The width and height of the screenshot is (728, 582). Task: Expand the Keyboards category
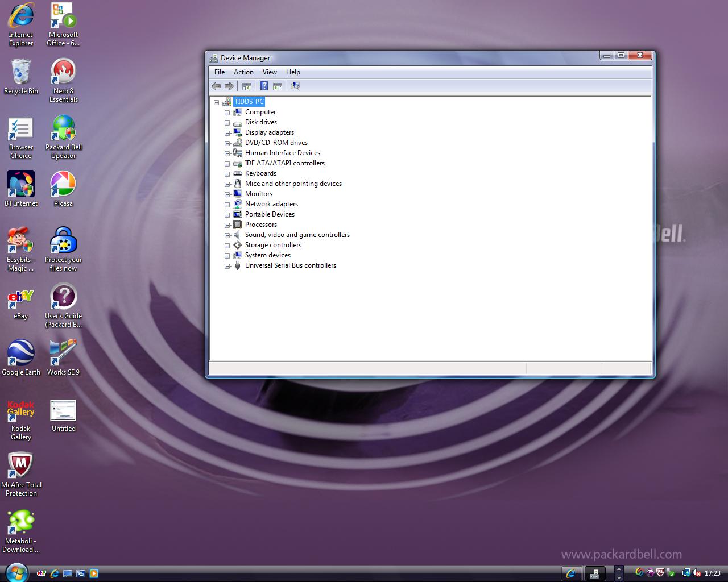pos(227,174)
